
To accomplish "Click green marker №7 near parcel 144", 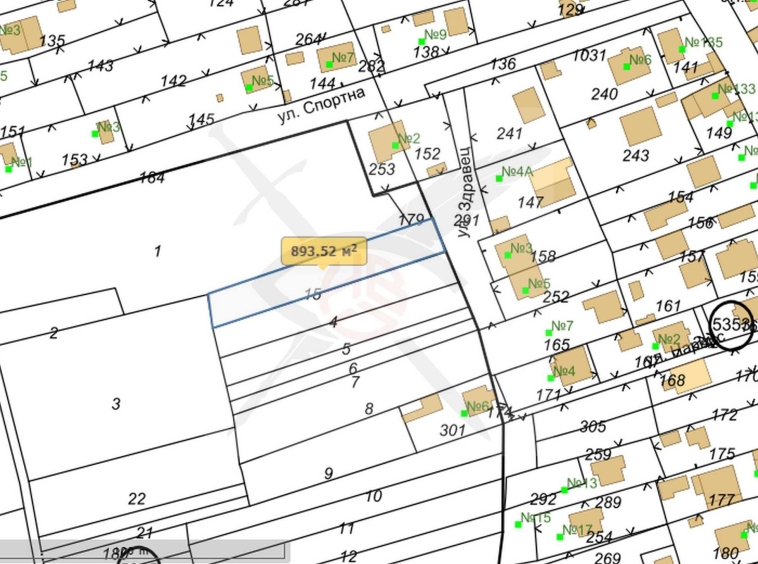I will [x=330, y=64].
